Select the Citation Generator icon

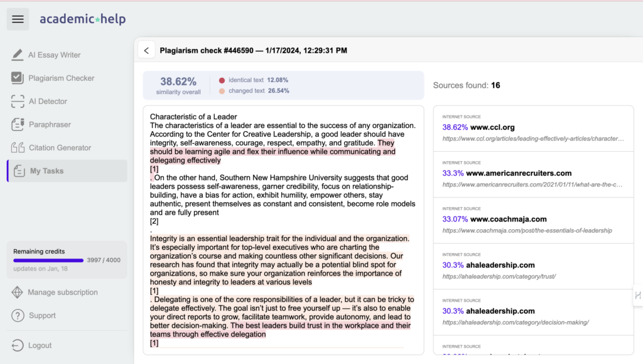click(x=18, y=147)
